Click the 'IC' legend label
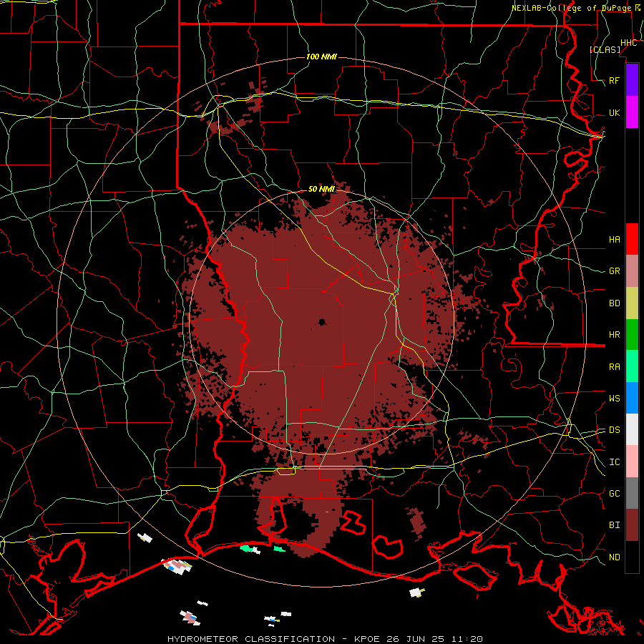The height and width of the screenshot is (644, 644). [615, 462]
